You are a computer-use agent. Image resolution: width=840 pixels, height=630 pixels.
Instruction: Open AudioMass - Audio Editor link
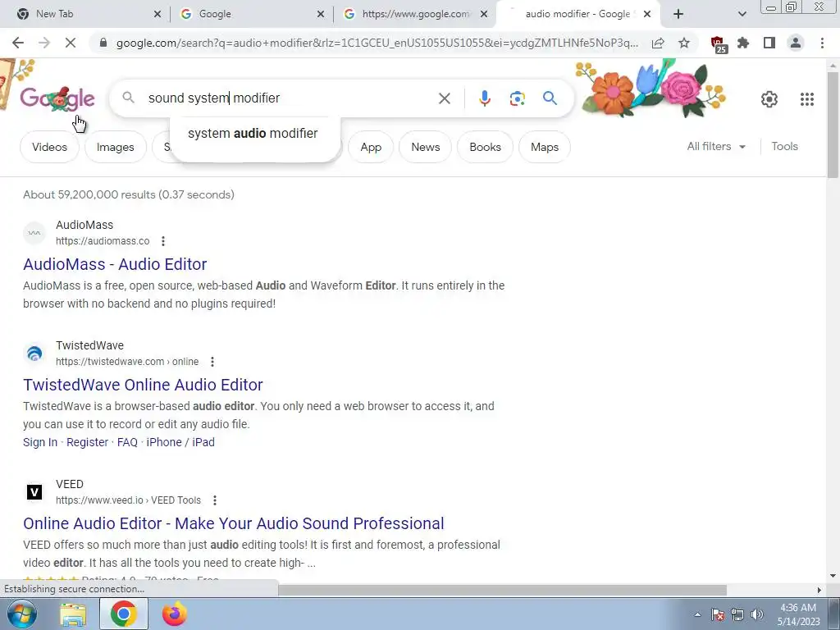[115, 264]
